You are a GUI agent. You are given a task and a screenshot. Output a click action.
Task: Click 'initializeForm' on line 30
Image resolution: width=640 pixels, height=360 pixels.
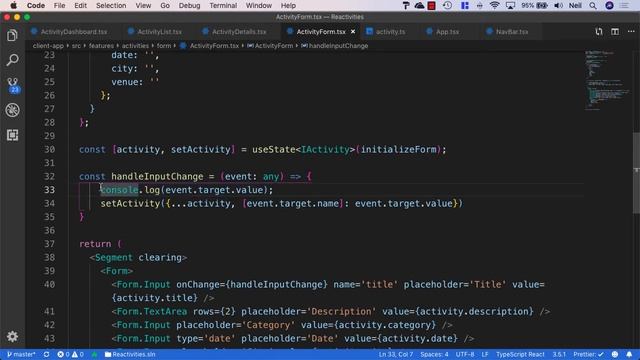[x=398, y=149]
